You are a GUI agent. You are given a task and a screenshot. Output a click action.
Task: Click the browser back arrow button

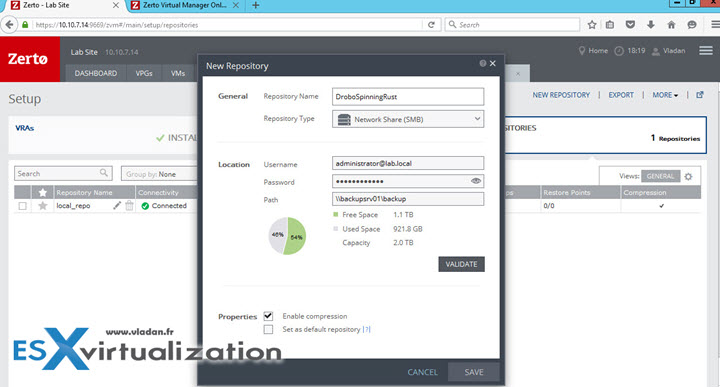9,25
